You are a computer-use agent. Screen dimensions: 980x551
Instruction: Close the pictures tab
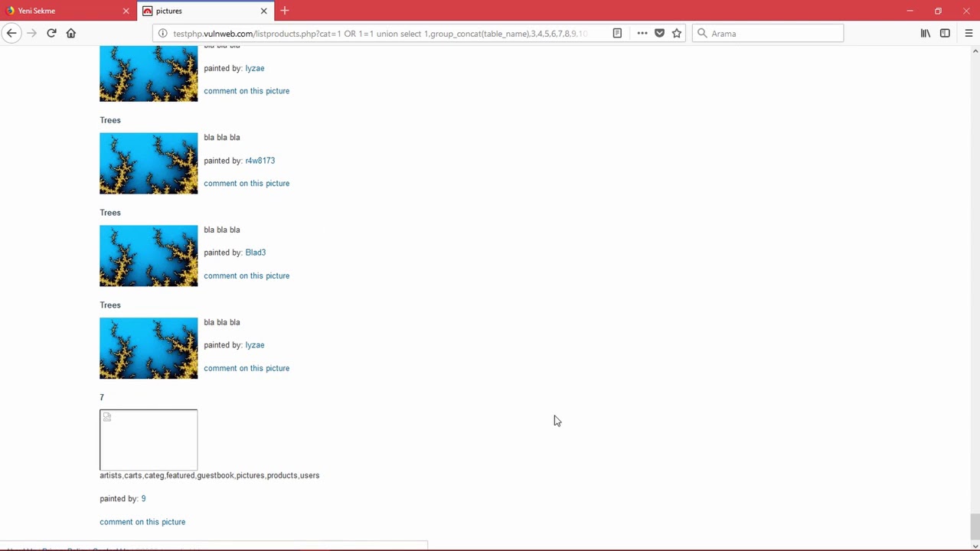[x=264, y=11]
